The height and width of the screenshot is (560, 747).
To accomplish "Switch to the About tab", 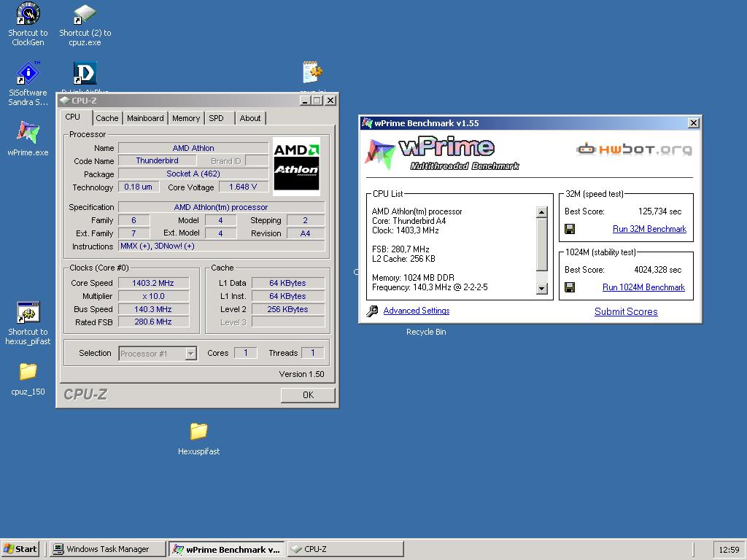I will pos(250,118).
